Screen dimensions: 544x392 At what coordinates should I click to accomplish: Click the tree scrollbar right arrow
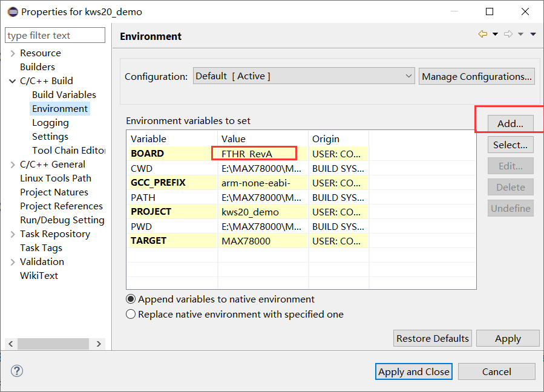(x=99, y=344)
